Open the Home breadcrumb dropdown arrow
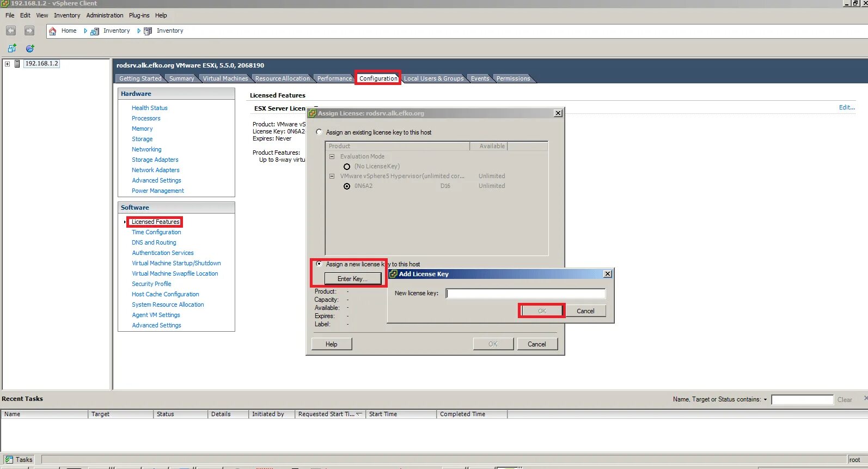The image size is (868, 469). pyautogui.click(x=85, y=31)
